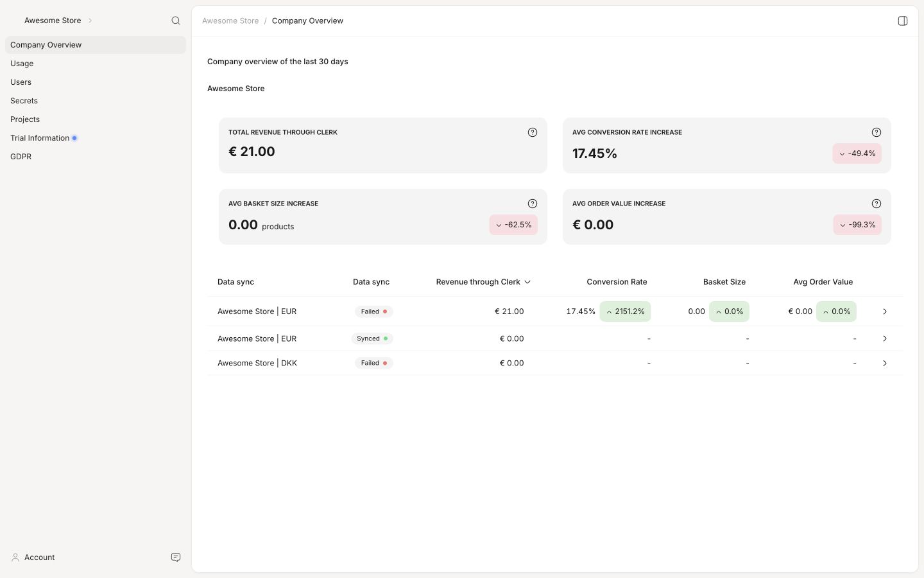The height and width of the screenshot is (578, 924).
Task: Select Company Overview in sidebar
Action: click(96, 45)
